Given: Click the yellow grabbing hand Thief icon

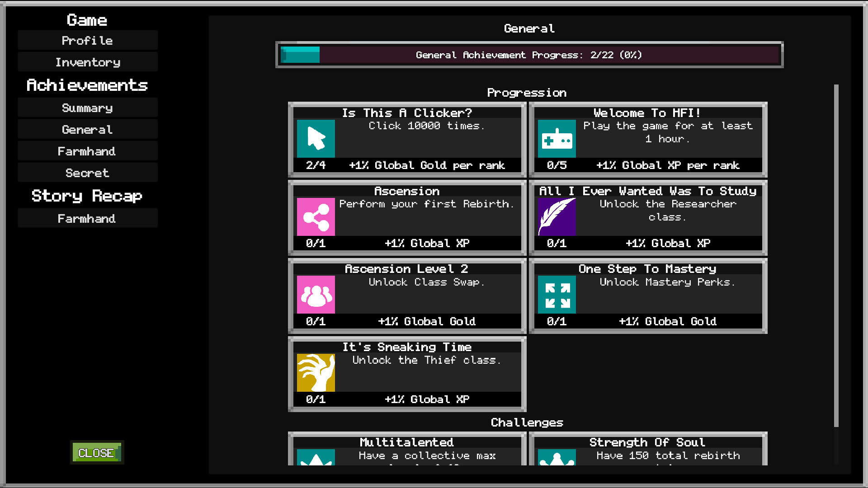Looking at the screenshot, I should [x=316, y=373].
